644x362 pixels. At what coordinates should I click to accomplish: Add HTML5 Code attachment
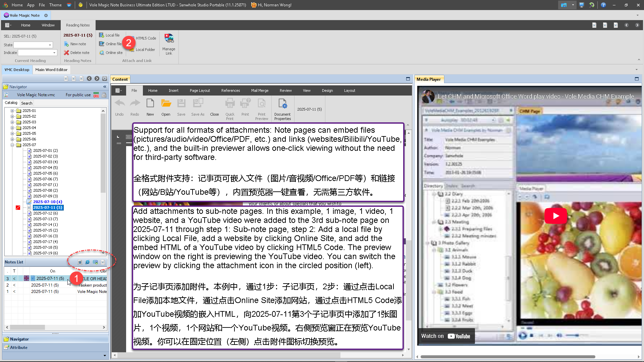tap(146, 38)
